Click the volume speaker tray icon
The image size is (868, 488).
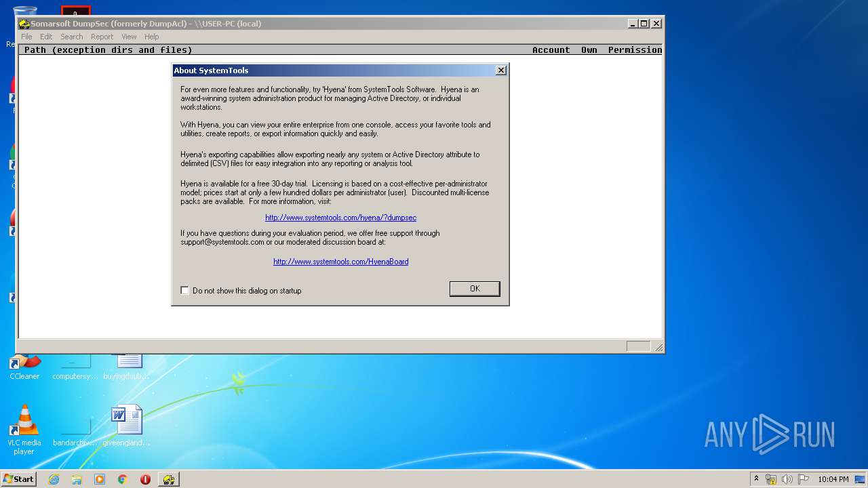(787, 479)
